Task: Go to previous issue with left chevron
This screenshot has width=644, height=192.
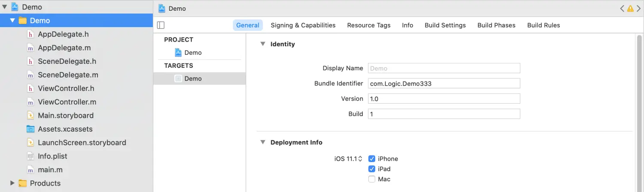Action: click(622, 8)
